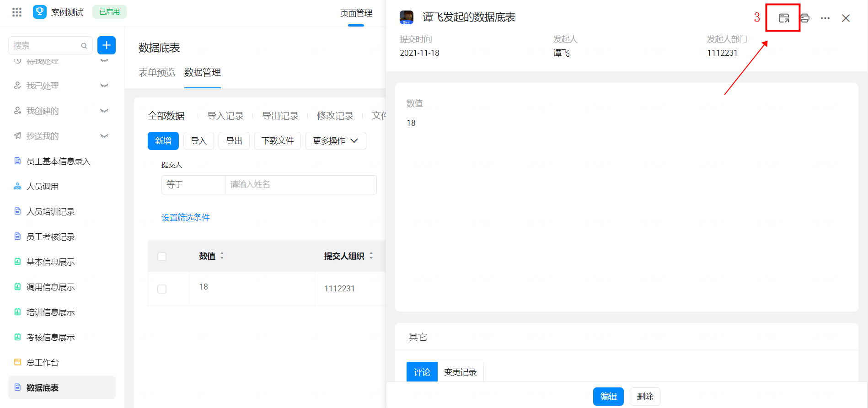This screenshot has width=868, height=408.
Task: Switch to the 变更记录 tab
Action: 460,372
